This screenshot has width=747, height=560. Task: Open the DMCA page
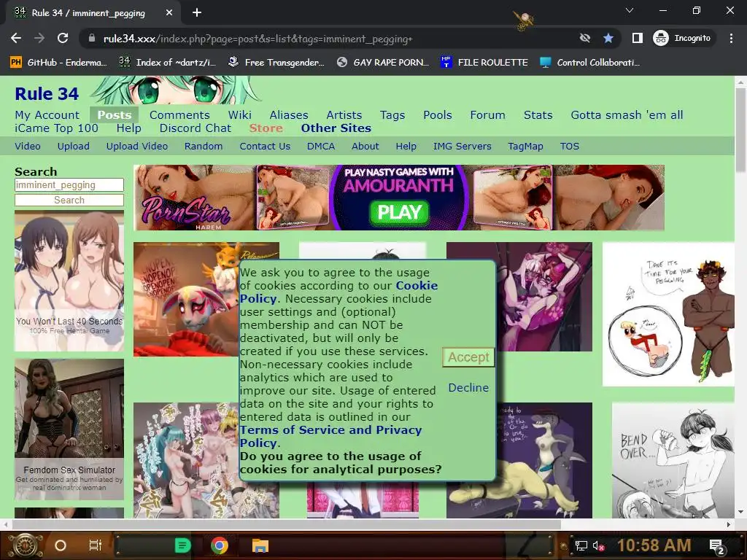point(321,146)
